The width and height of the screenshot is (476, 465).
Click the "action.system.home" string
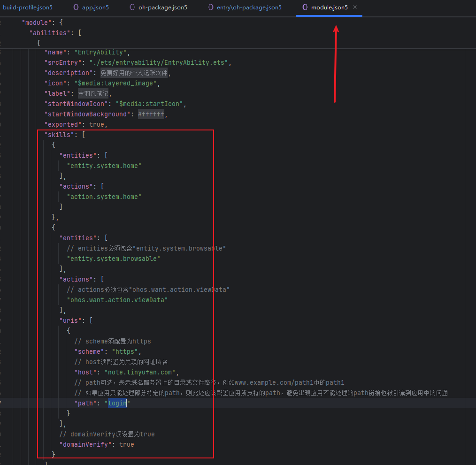[104, 197]
